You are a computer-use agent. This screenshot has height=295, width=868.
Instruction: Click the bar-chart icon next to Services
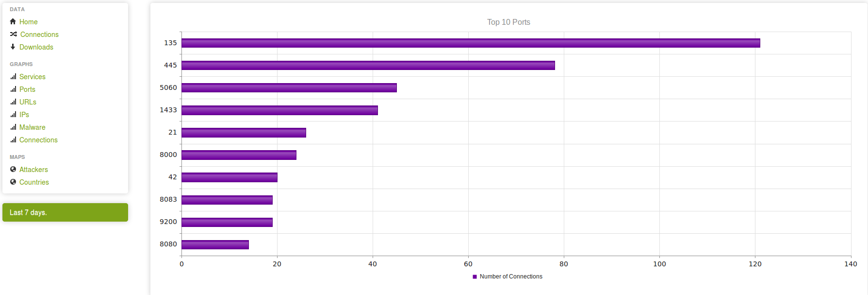point(13,77)
